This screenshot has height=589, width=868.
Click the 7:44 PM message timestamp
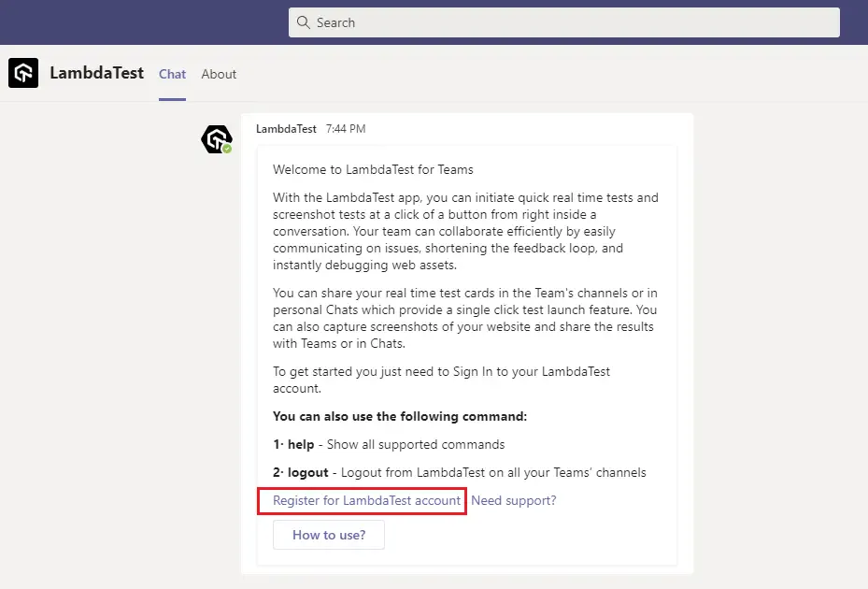click(x=346, y=128)
